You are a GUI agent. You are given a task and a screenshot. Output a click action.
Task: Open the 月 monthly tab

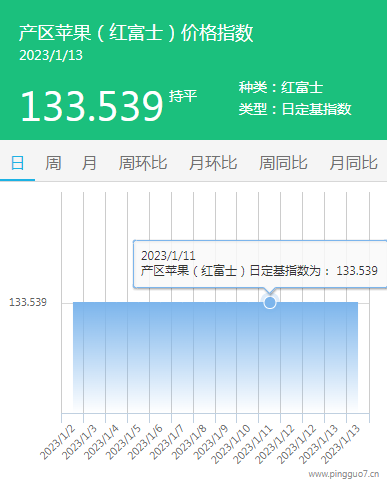coord(89,163)
